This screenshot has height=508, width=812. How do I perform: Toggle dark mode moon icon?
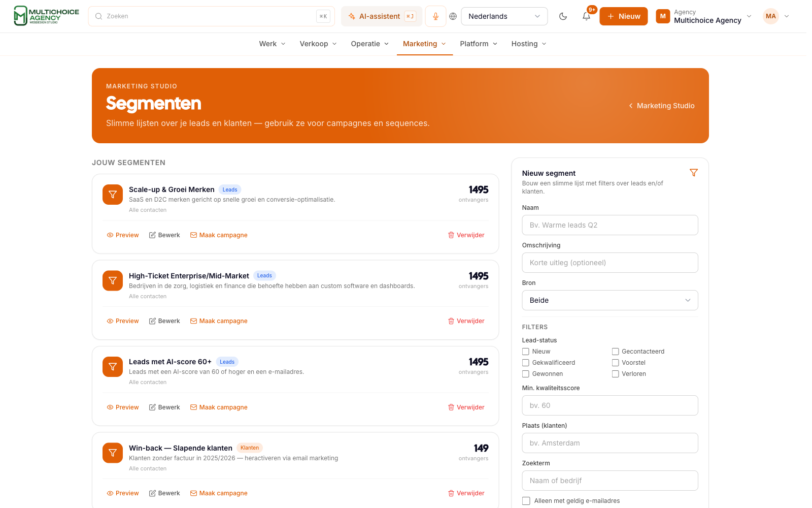click(x=563, y=16)
